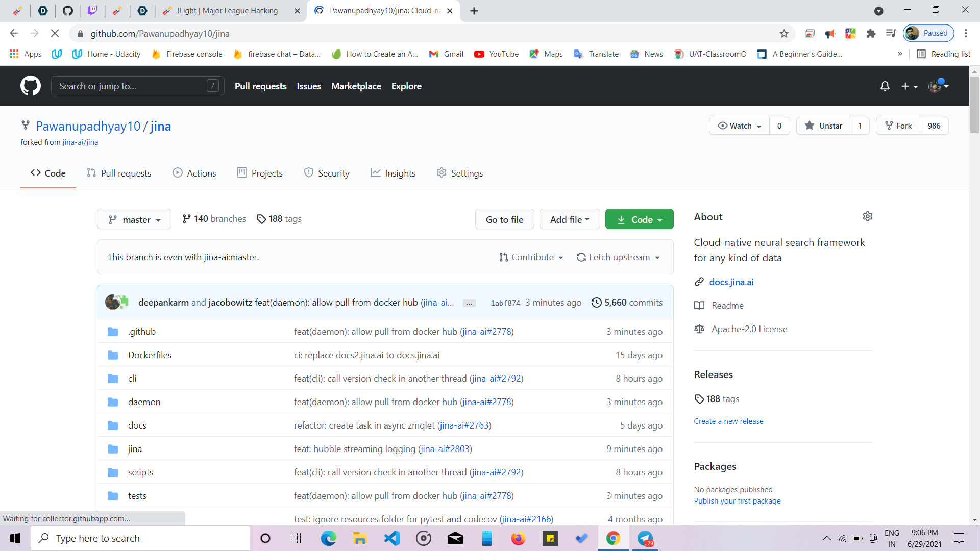Open the Fetch upstream dropdown
The image size is (980, 551).
tap(618, 257)
